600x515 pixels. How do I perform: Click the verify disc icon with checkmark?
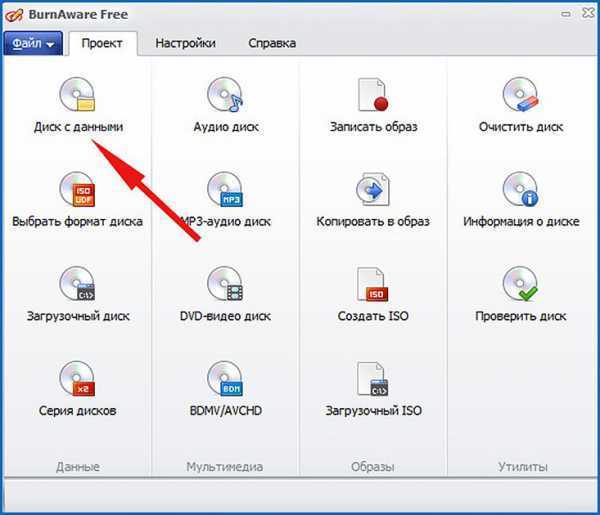pyautogui.click(x=520, y=284)
